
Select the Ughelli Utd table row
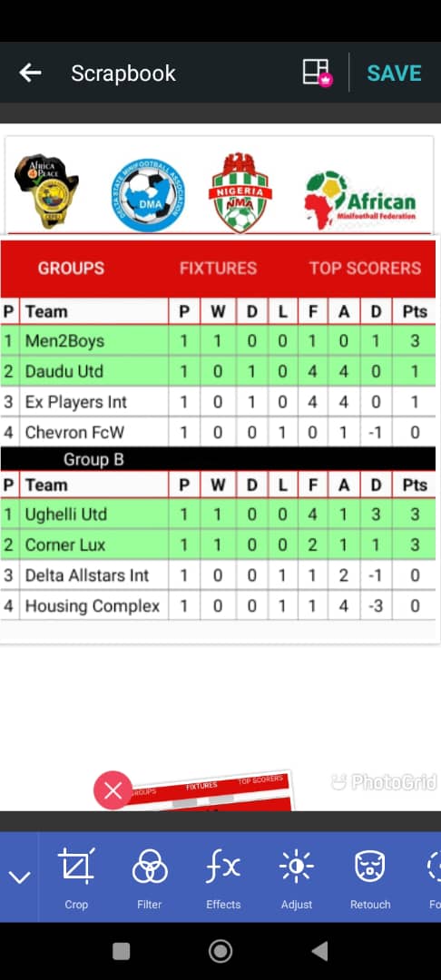tap(218, 514)
